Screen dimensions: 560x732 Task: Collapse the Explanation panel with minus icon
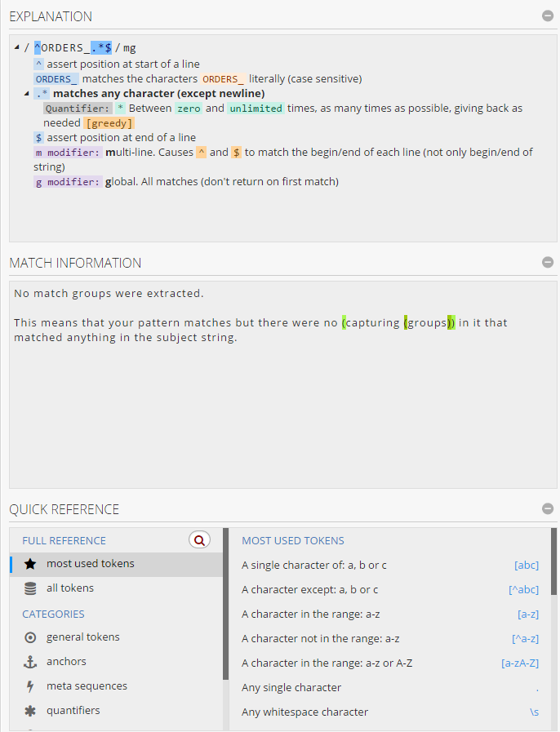click(548, 16)
